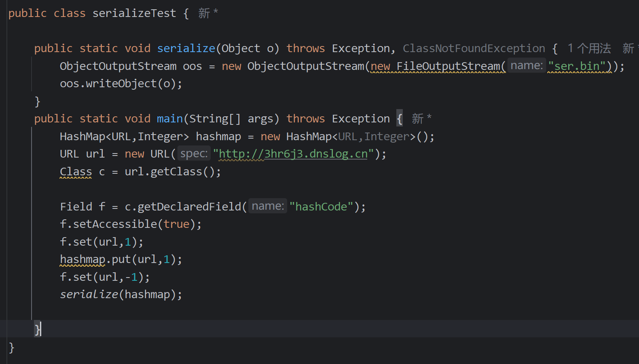Click the class name serializeTest
Image resolution: width=639 pixels, height=364 pixels.
pos(134,13)
